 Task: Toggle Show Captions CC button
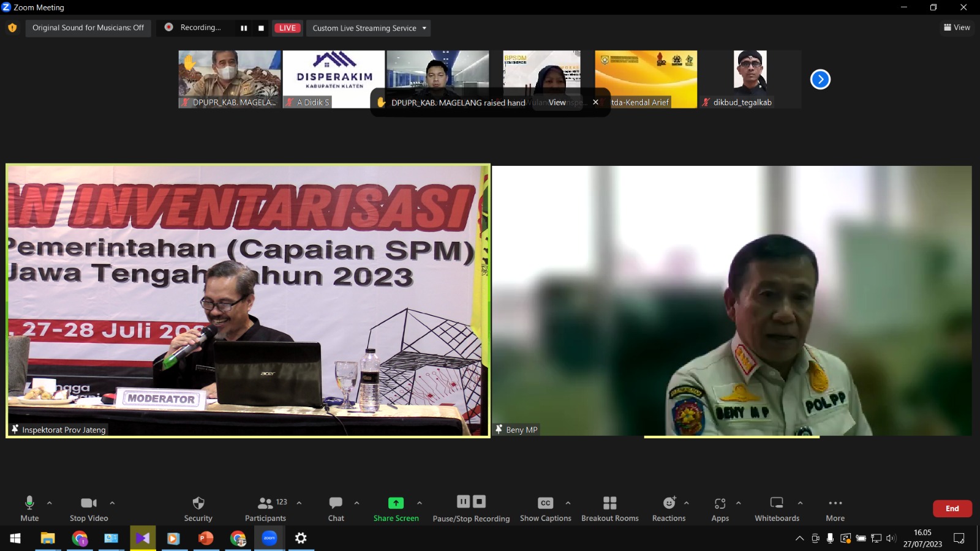coord(545,509)
